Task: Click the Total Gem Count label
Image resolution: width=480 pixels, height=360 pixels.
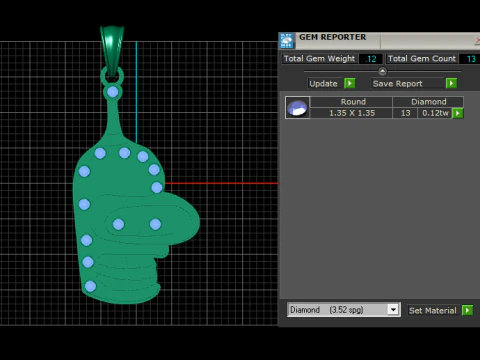Action: click(422, 59)
